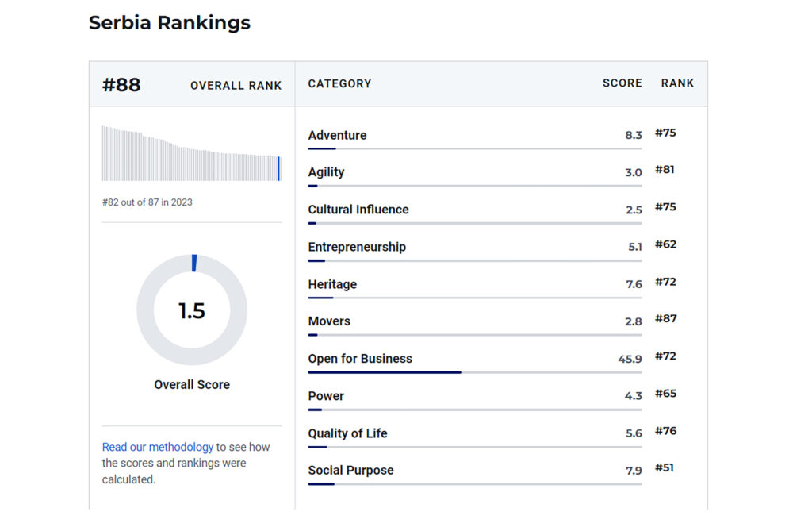Select the Entrepreneurship category row

click(x=357, y=247)
